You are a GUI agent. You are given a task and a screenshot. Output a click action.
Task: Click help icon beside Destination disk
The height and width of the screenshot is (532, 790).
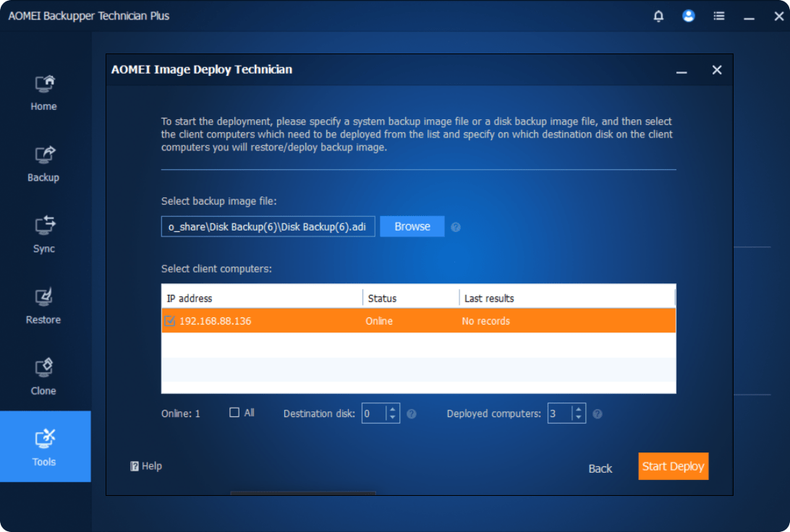(x=412, y=413)
